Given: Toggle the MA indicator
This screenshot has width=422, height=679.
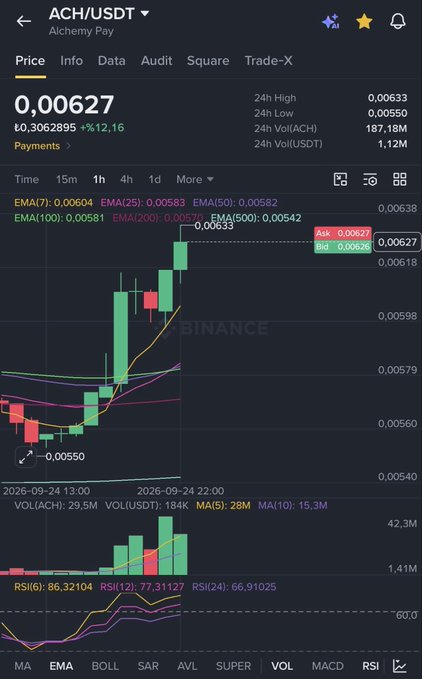Looking at the screenshot, I should click(23, 666).
